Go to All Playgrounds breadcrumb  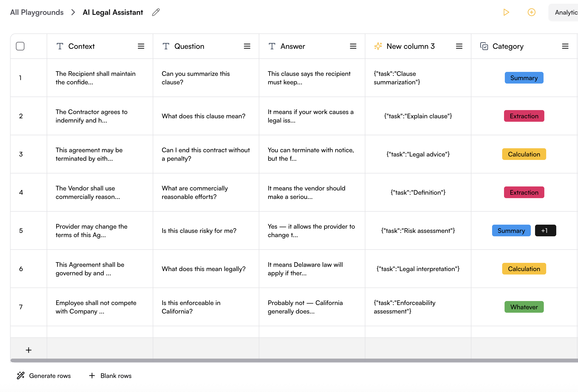click(x=37, y=12)
